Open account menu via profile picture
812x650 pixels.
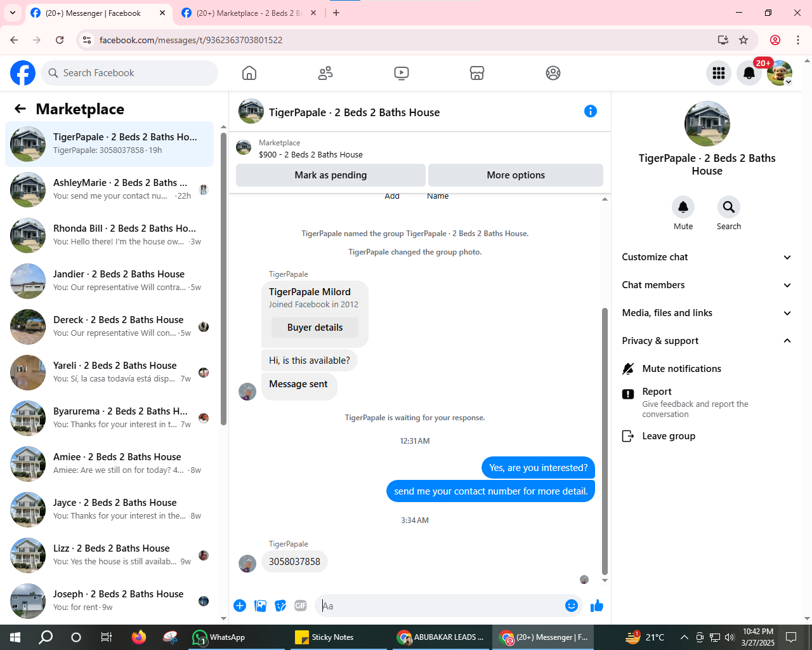[x=780, y=73]
